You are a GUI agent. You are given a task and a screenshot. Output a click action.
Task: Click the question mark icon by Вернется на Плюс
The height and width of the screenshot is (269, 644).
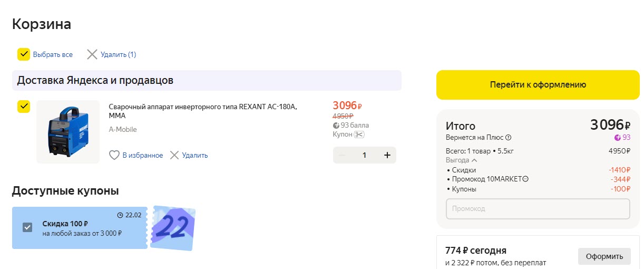click(509, 138)
